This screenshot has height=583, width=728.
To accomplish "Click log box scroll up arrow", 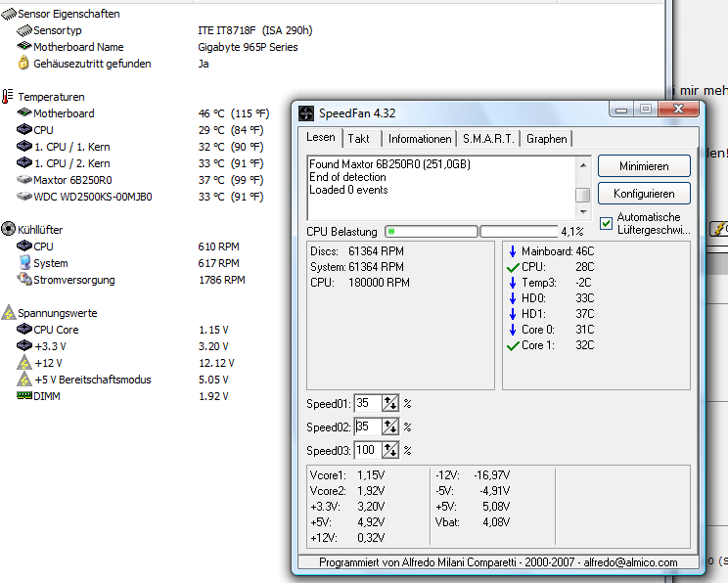I will [x=583, y=164].
